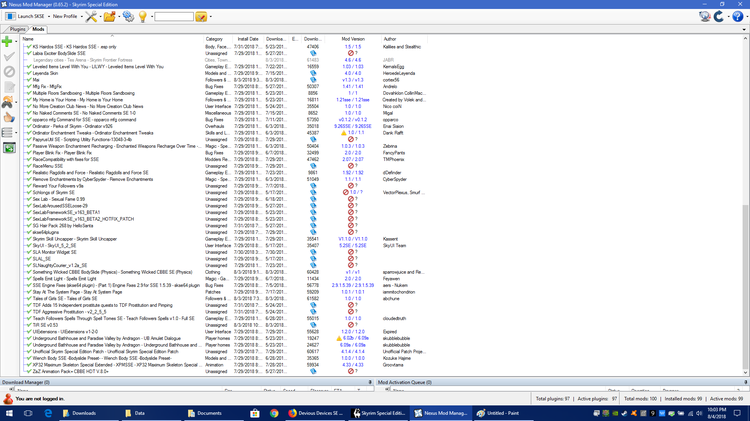Click the game controller categories icon
The height and width of the screenshot is (421, 750).
click(x=7, y=102)
